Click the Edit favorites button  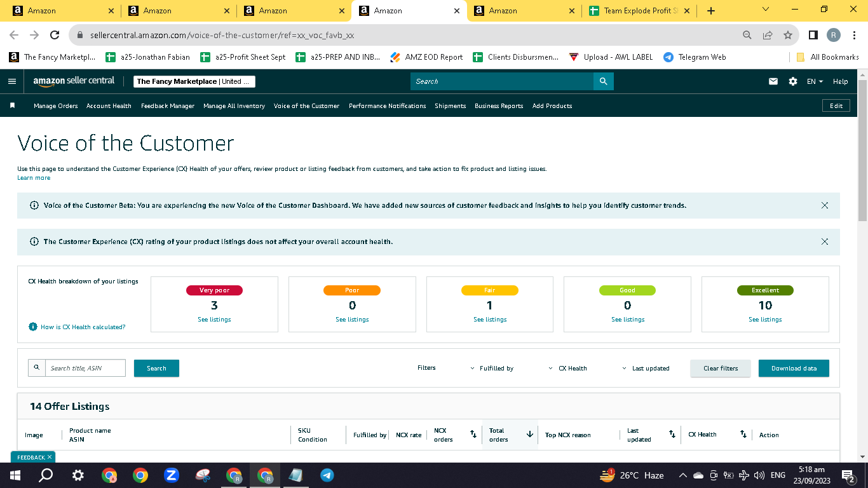tap(836, 105)
